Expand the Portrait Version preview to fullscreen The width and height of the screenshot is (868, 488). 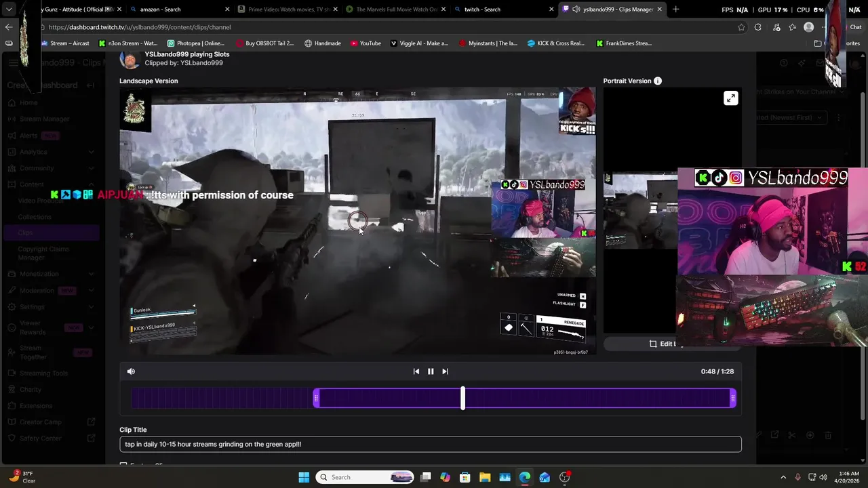tap(730, 98)
